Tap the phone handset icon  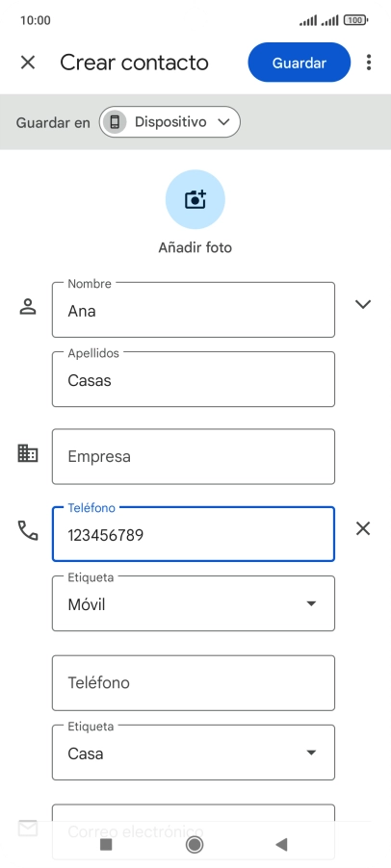pos(28,530)
